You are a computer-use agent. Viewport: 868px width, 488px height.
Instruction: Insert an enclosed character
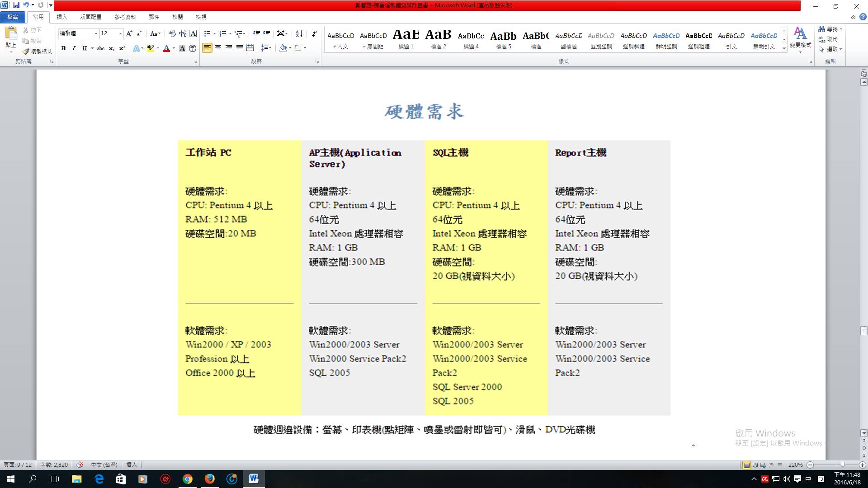pyautogui.click(x=193, y=48)
